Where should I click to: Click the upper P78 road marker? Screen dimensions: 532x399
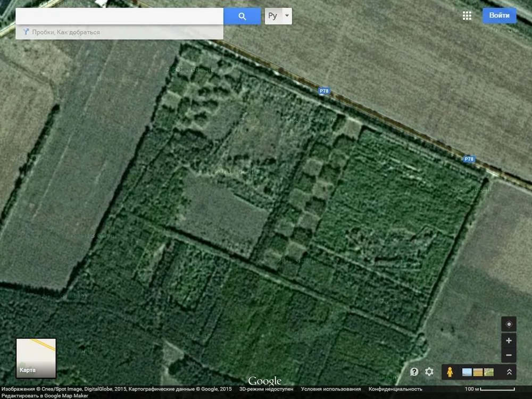tap(324, 91)
